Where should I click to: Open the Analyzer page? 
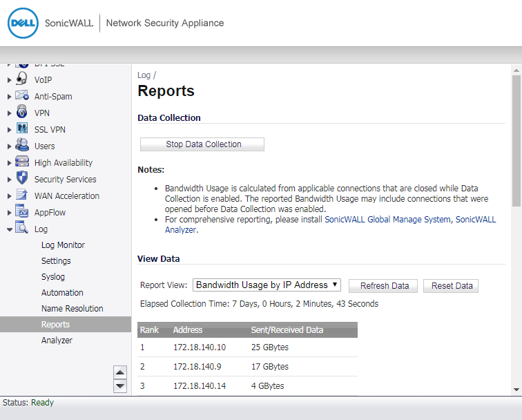tap(57, 341)
